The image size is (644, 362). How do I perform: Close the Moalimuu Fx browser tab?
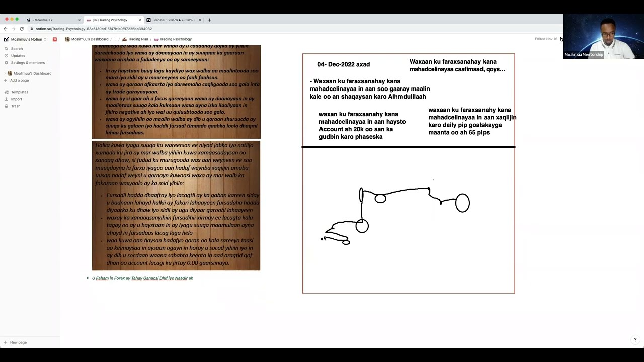(79, 20)
